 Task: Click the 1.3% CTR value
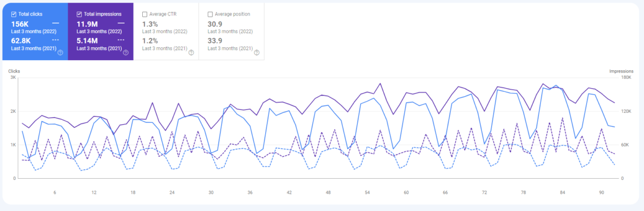pos(150,24)
